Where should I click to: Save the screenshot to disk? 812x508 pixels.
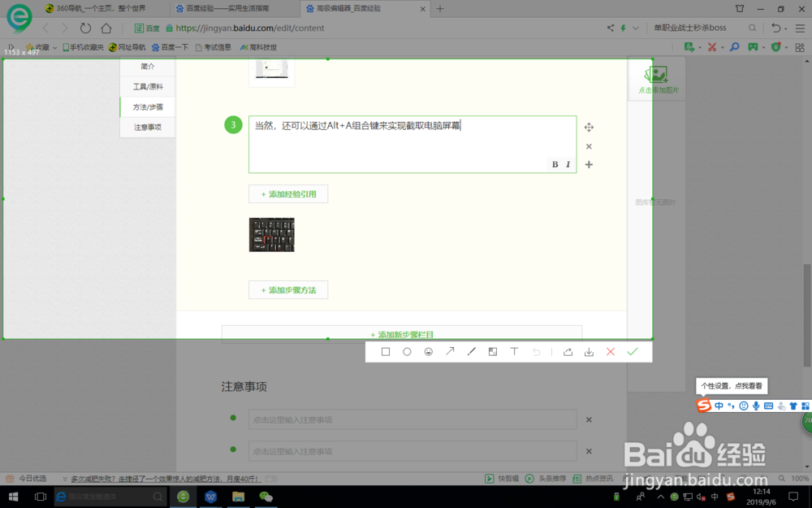click(x=589, y=352)
